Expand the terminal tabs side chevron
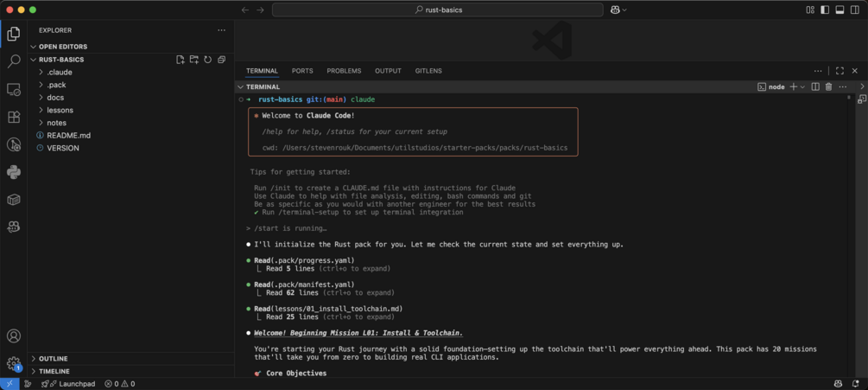The height and width of the screenshot is (390, 868). tap(862, 87)
